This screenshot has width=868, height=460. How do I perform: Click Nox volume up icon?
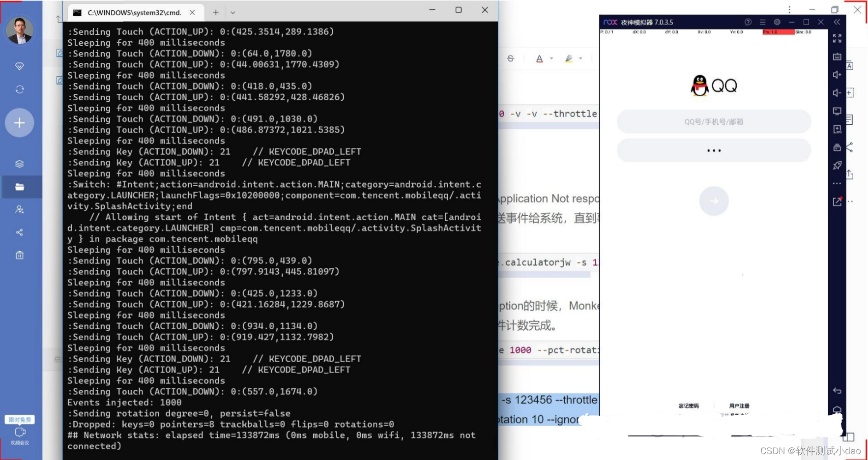837,75
